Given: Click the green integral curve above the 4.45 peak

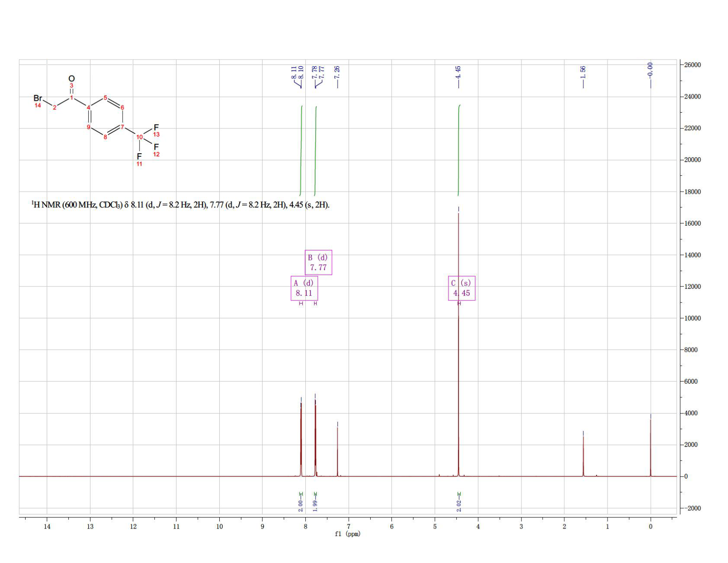Looking at the screenshot, I should [x=458, y=150].
